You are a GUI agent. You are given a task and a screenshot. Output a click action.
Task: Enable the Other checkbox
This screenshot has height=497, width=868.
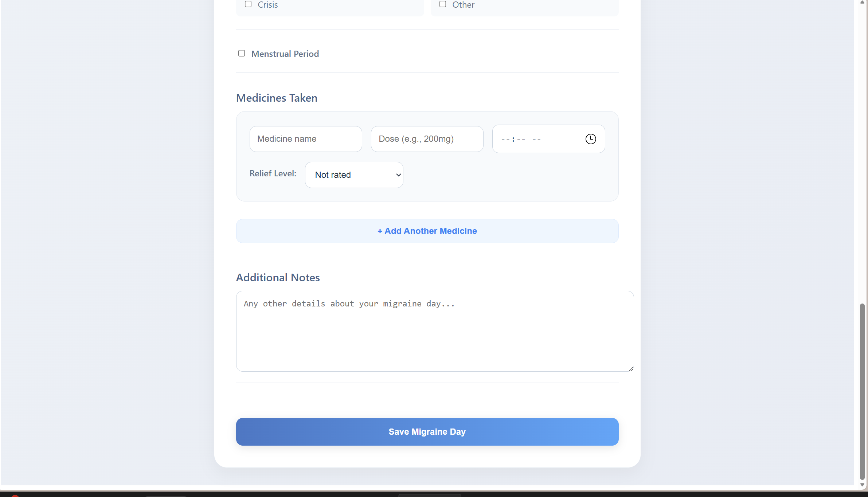(x=443, y=4)
